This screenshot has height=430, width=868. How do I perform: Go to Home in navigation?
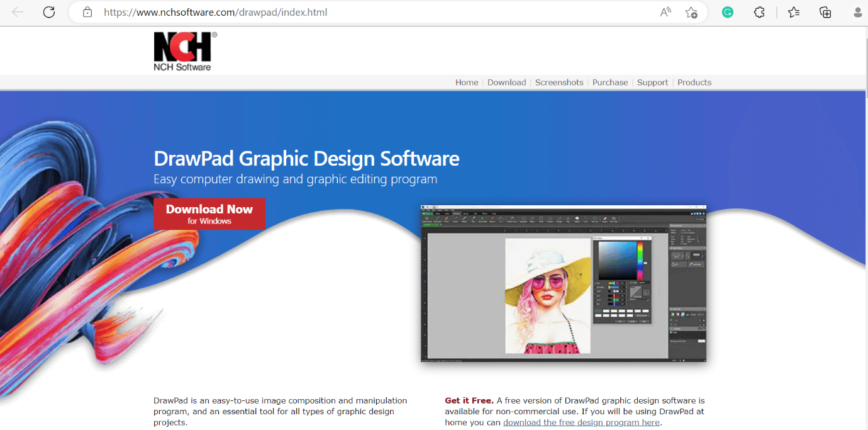[x=467, y=82]
